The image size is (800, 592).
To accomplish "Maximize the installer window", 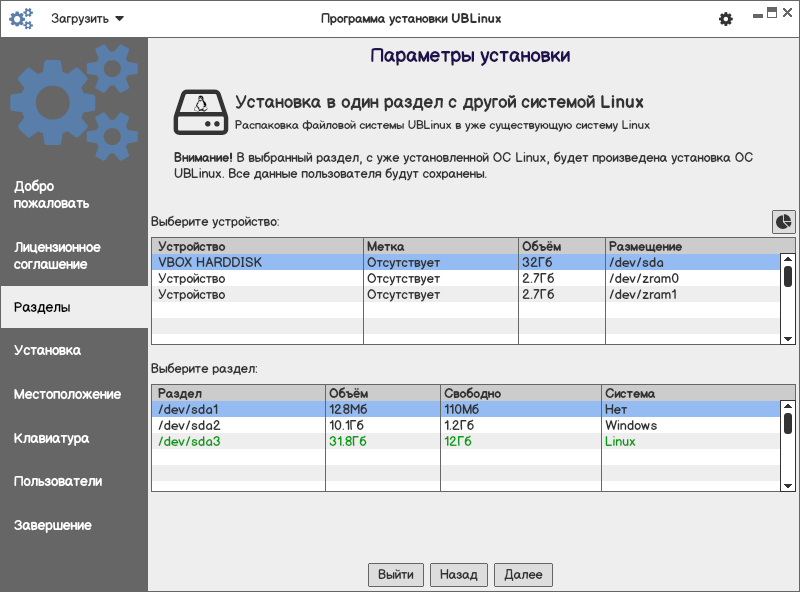I will 772,13.
